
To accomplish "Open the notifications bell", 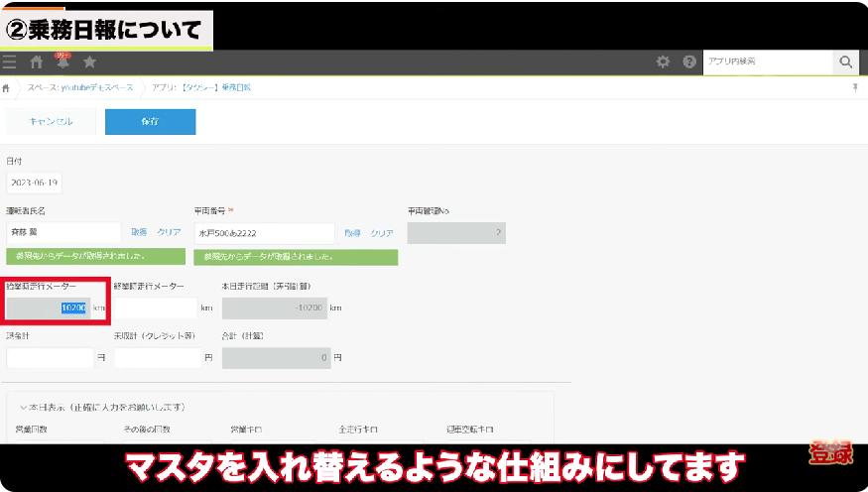I will tap(63, 61).
